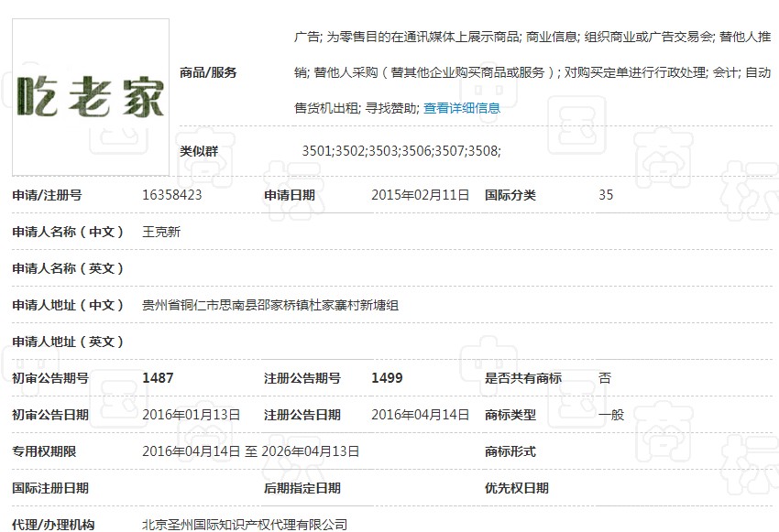Viewport: 779px width, 532px height.
Task: Click the similar group codes 3501;3502;3503
Action: click(400, 150)
